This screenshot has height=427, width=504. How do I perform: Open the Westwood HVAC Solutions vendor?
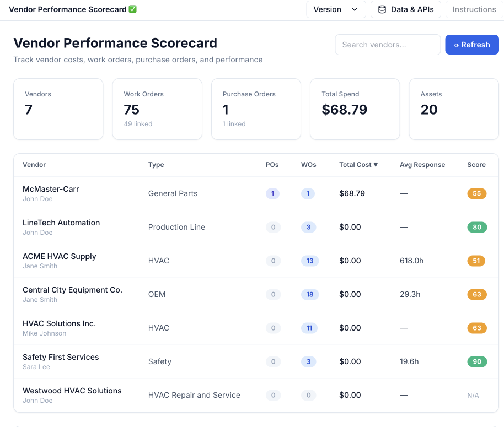tap(72, 391)
